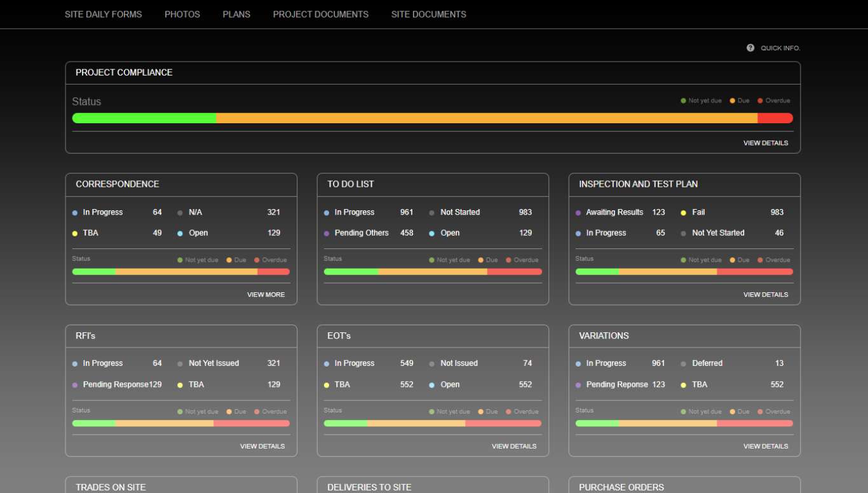The image size is (868, 493).
Task: Switch to the Photos tab
Action: 182,14
